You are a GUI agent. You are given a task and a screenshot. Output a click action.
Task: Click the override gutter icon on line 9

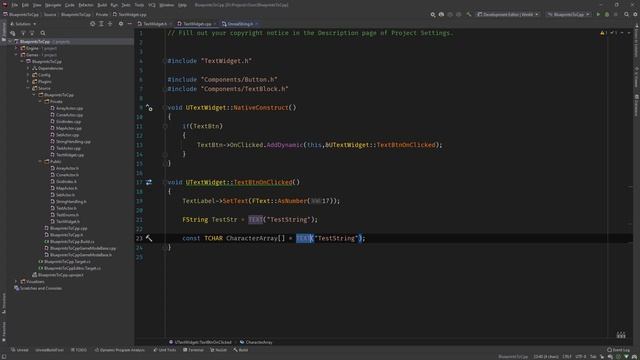click(149, 108)
